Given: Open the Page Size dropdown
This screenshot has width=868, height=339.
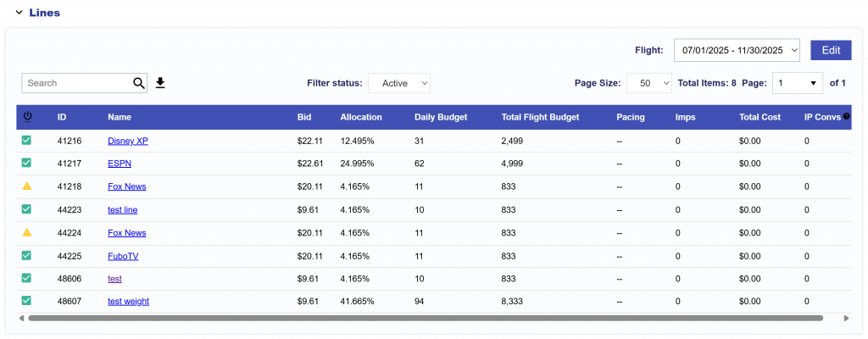Looking at the screenshot, I should click(649, 83).
